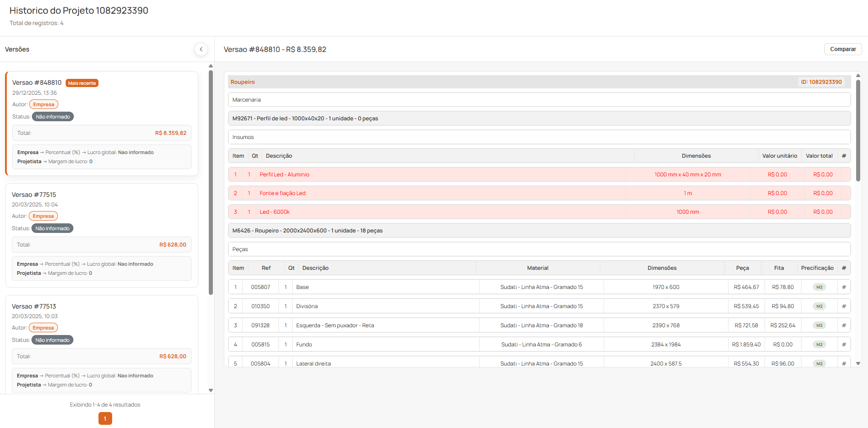868x428 pixels.
Task: Expand the Insumos section
Action: 539,137
